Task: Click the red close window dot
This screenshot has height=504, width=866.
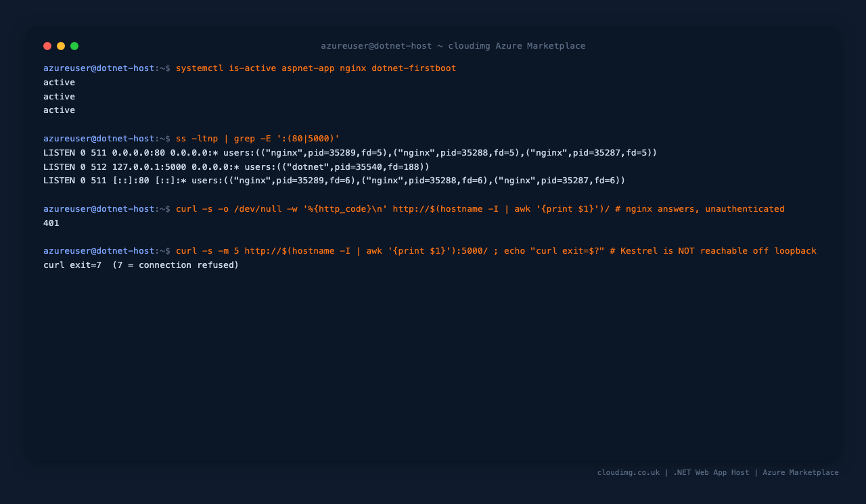Action: 47,46
